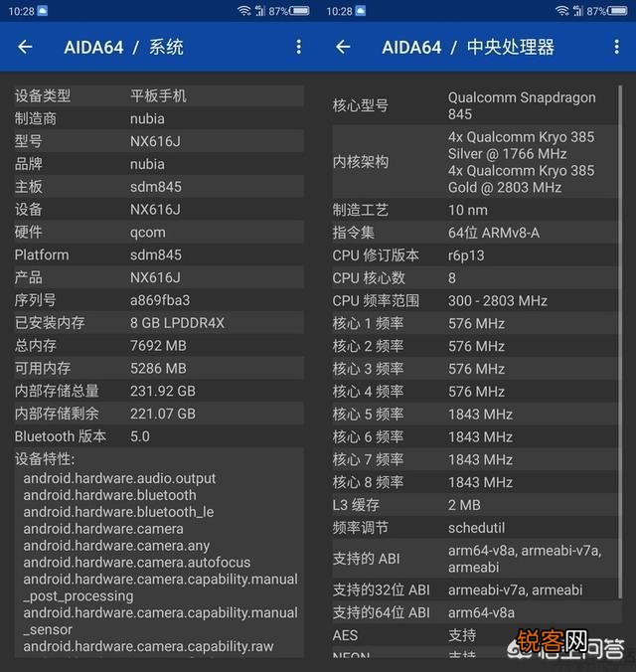Select the 制造商 value nubia
Viewport: 636px width, 672px height.
pos(147,118)
